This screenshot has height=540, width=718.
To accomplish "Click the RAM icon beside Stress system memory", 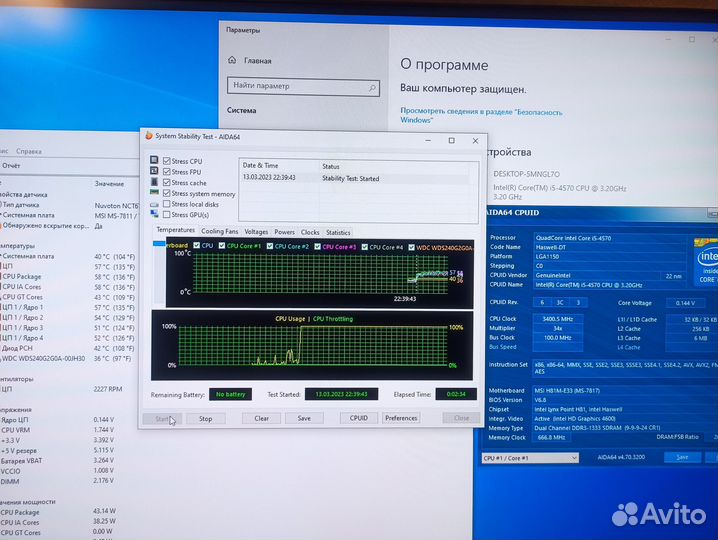I will (154, 192).
